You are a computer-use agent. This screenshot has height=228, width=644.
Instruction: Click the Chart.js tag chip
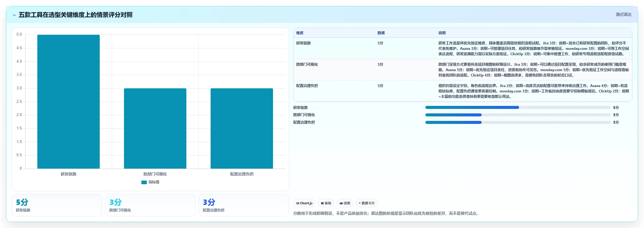click(304, 203)
